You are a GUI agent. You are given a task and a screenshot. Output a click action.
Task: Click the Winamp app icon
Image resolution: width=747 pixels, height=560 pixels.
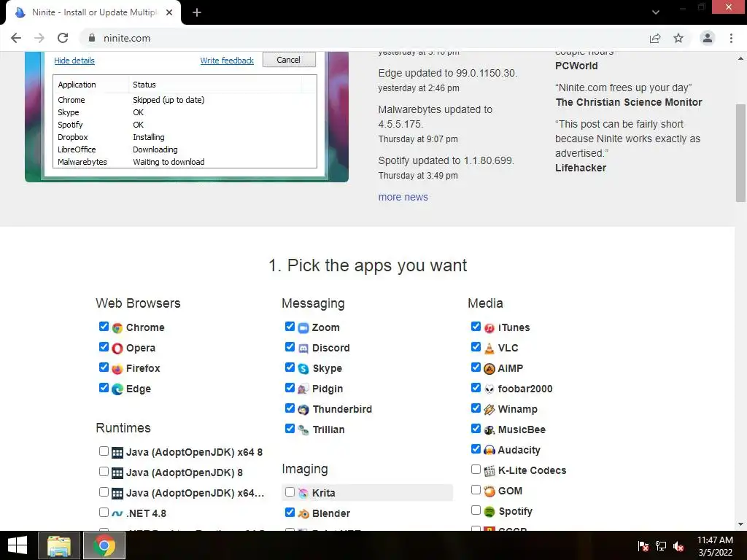[x=489, y=410]
